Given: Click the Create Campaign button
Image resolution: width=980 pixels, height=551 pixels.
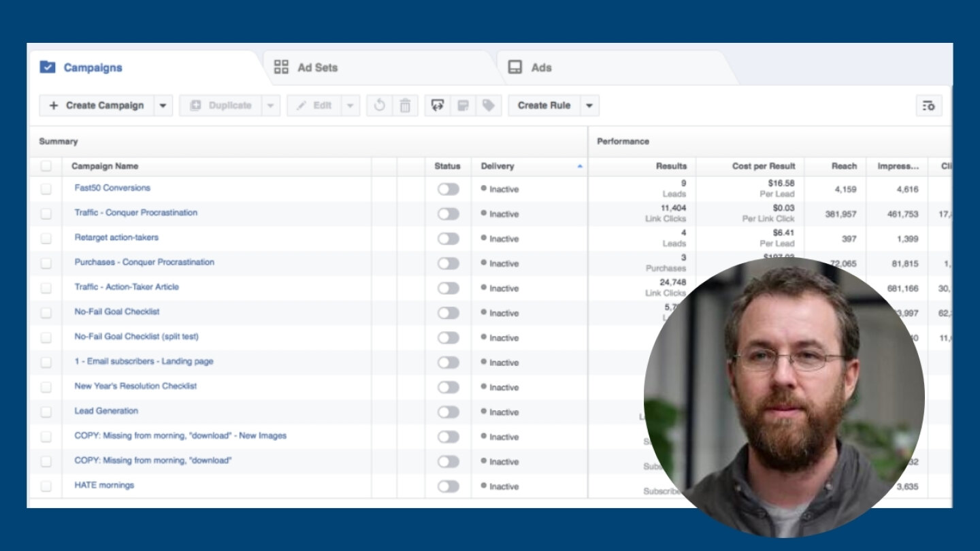Looking at the screenshot, I should click(97, 105).
